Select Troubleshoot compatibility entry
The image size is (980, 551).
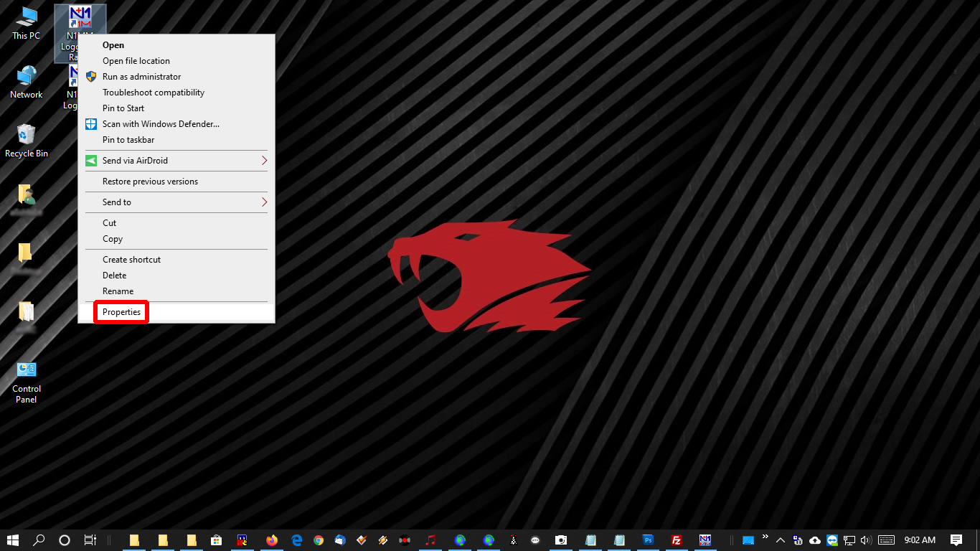[x=176, y=93]
